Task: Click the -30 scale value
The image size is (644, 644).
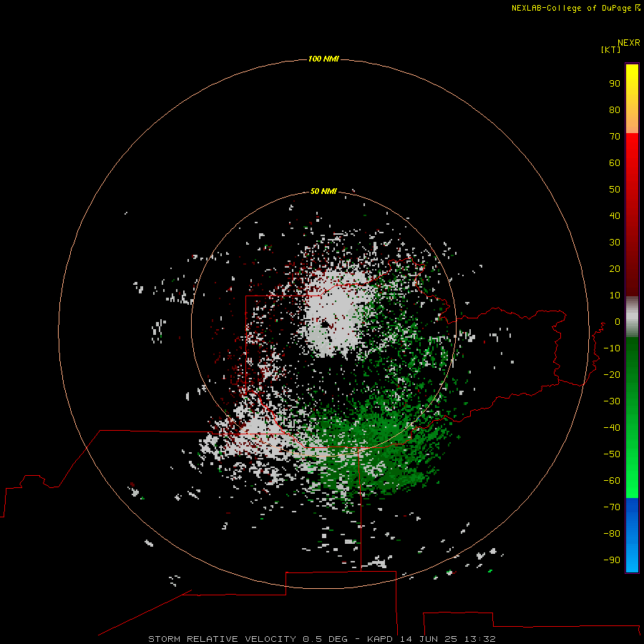Action: click(612, 401)
